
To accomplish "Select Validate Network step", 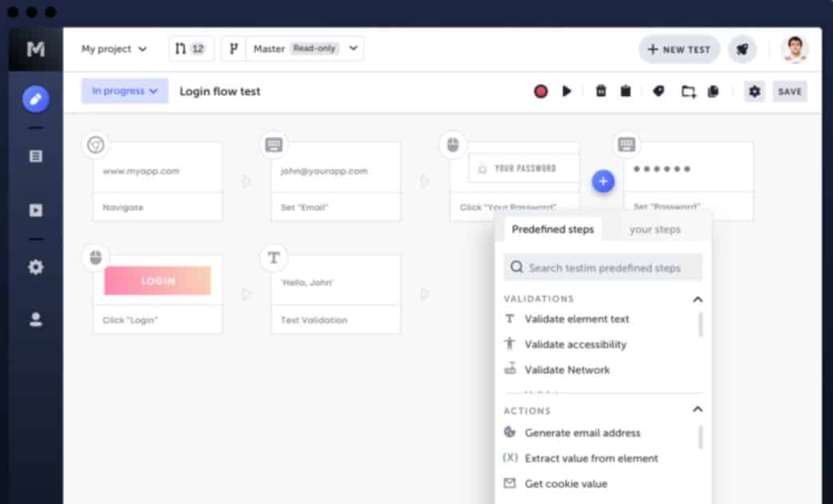I will (567, 370).
